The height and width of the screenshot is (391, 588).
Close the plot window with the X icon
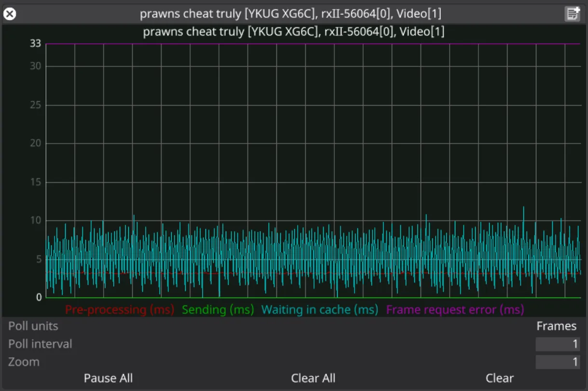(x=10, y=13)
